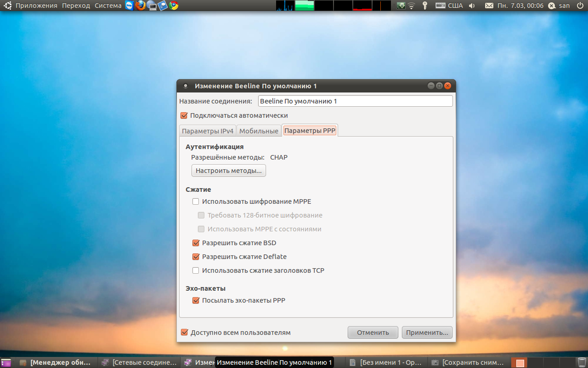
Task: Launch TeamViewer from top panel
Action: pos(130,6)
